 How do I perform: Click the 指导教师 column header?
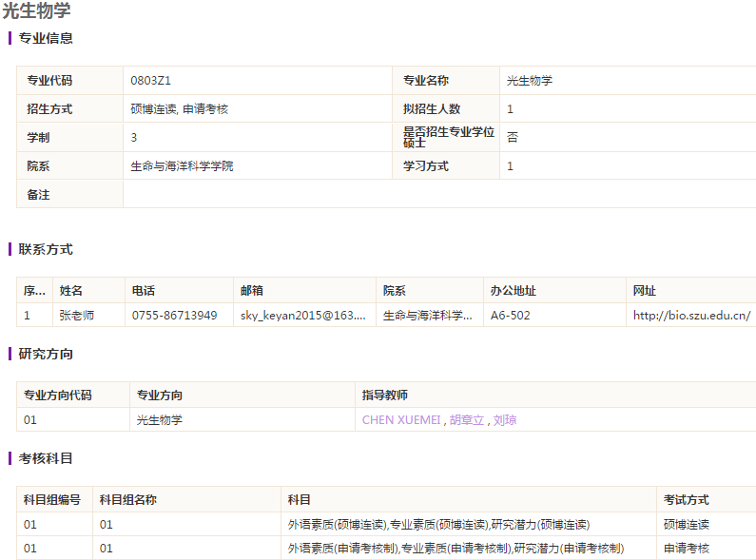click(385, 396)
